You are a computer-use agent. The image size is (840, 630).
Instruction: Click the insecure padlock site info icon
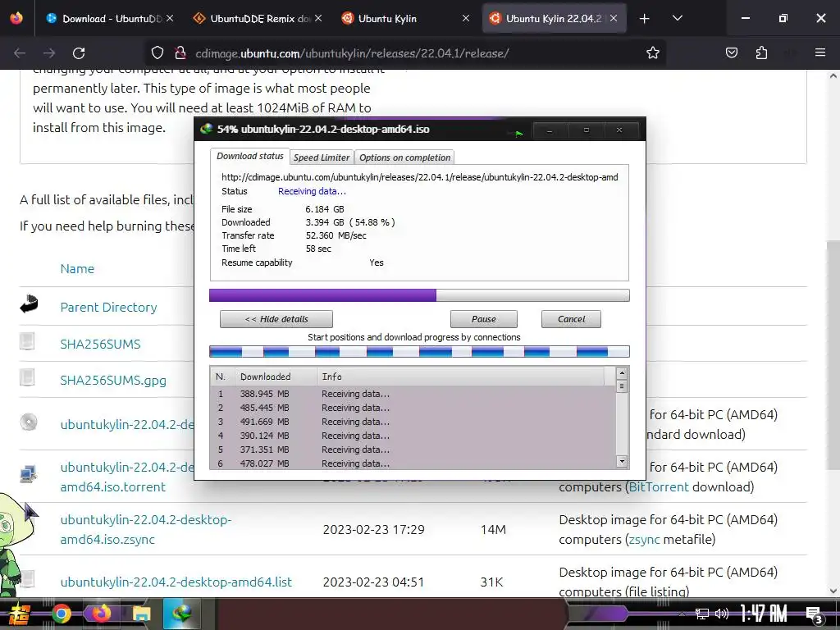pyautogui.click(x=180, y=53)
